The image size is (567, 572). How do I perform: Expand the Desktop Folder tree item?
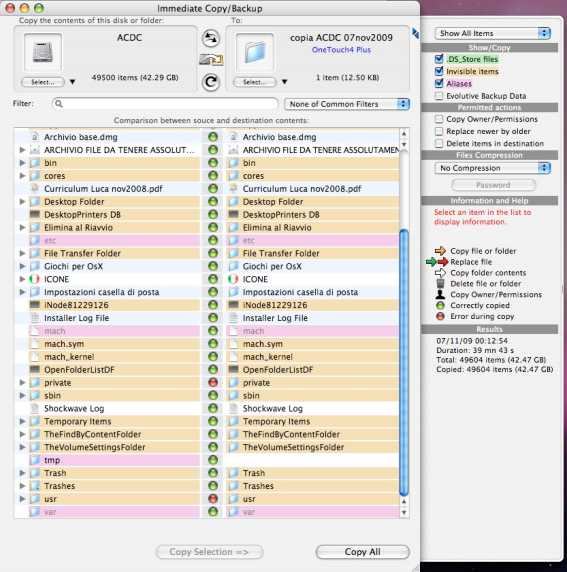coord(22,201)
